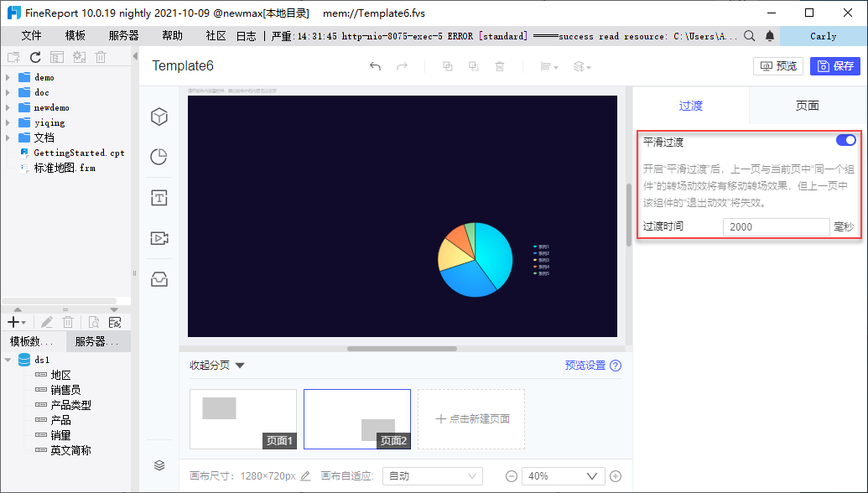Select the 页面2 thumbnail

[x=357, y=419]
